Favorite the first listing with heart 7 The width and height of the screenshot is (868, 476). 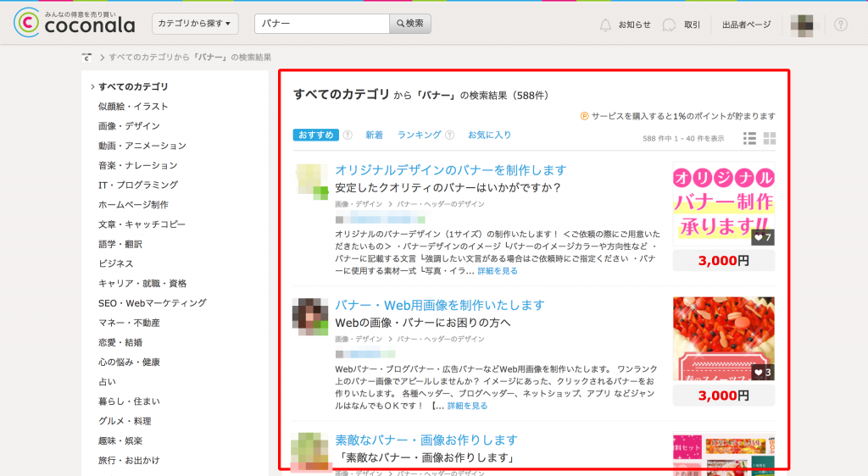pos(762,237)
